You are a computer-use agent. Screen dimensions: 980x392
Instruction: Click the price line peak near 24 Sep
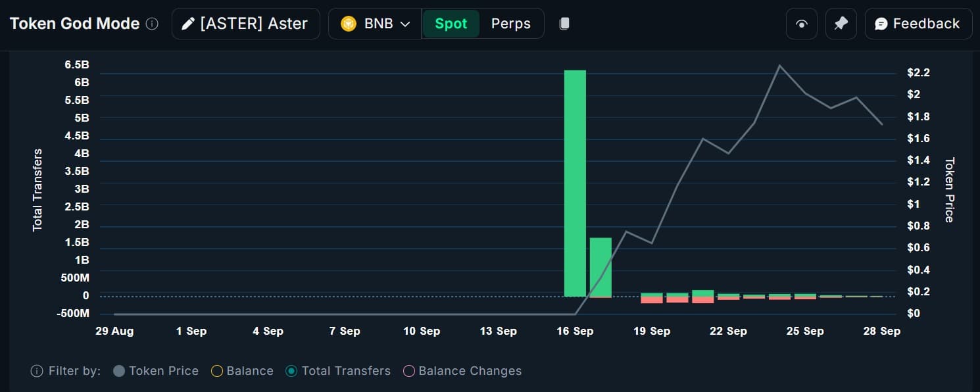coord(780,65)
